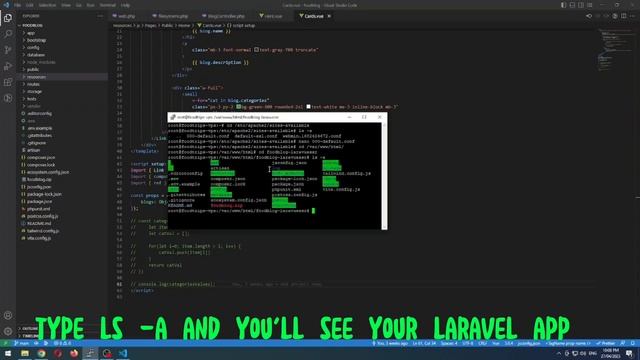Click the clock in the taskbar
640x360 pixels.
click(610, 353)
